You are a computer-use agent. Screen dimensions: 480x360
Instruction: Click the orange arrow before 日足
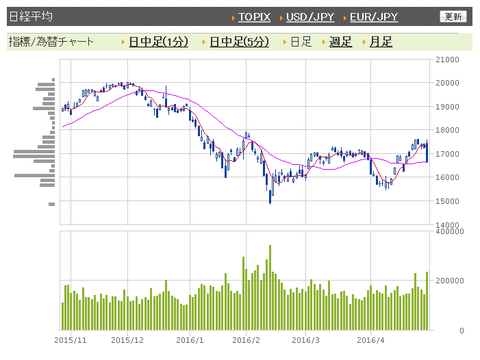click(285, 42)
